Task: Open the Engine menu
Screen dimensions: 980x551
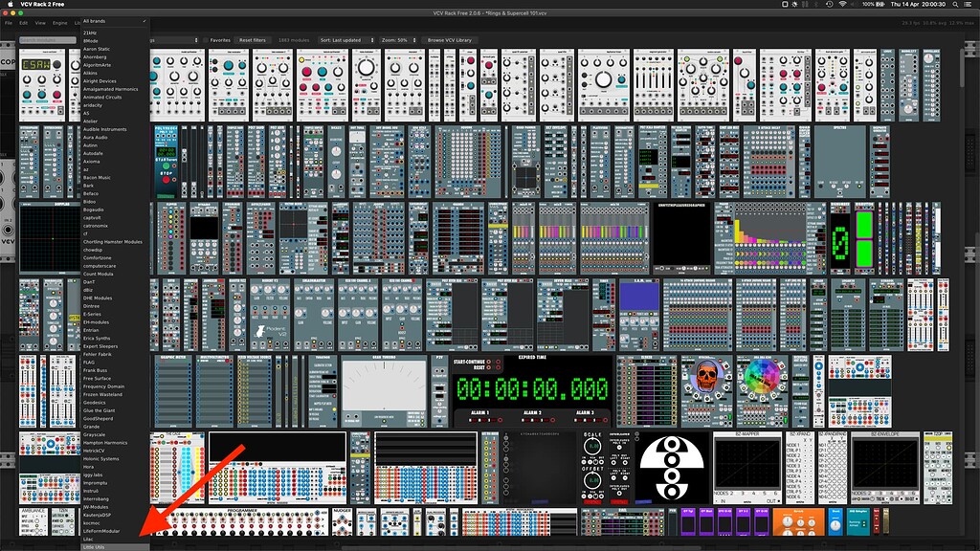Action: coord(60,21)
